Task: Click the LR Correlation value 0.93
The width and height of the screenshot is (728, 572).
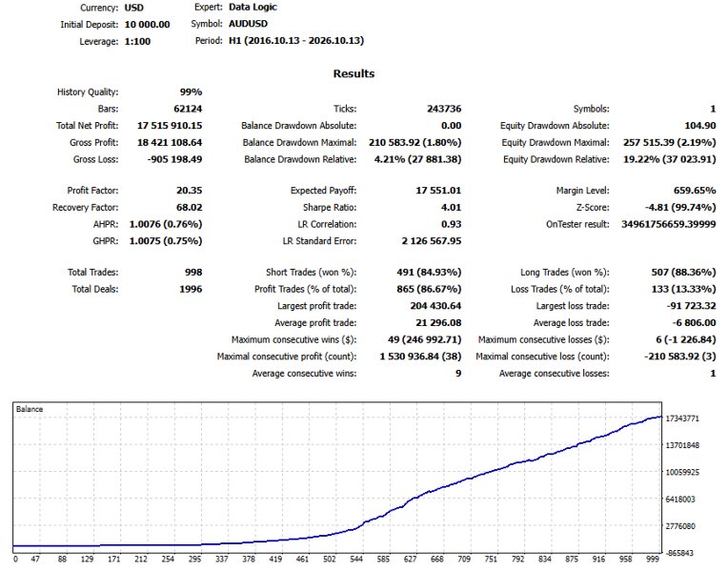Action: point(452,224)
